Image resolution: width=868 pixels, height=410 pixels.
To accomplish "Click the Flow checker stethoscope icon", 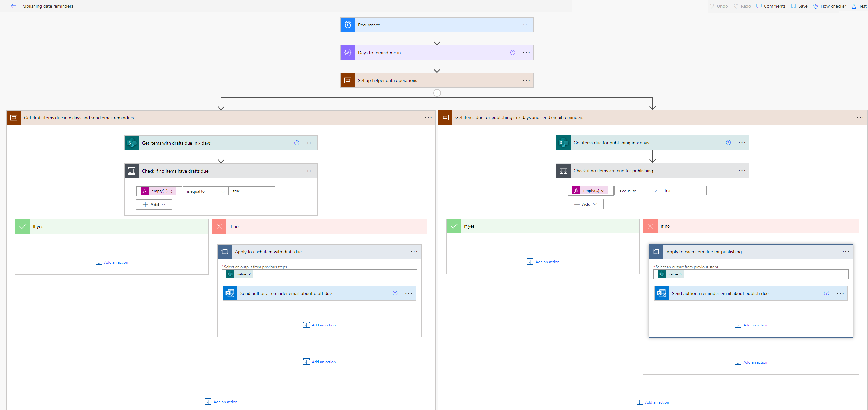I will pos(816,6).
